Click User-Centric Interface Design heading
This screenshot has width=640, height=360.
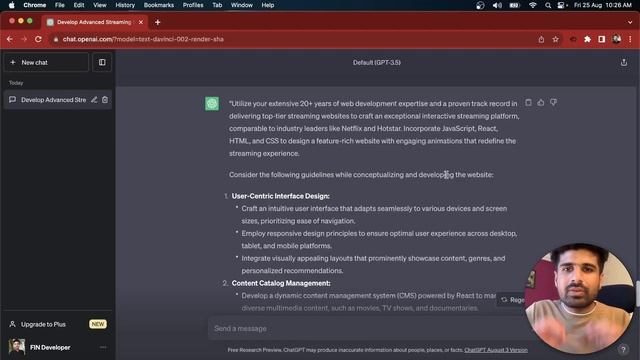point(280,196)
